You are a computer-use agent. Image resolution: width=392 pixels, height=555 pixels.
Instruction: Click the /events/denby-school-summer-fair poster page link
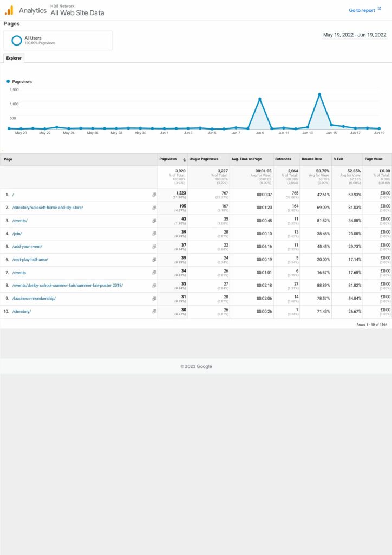tap(68, 286)
